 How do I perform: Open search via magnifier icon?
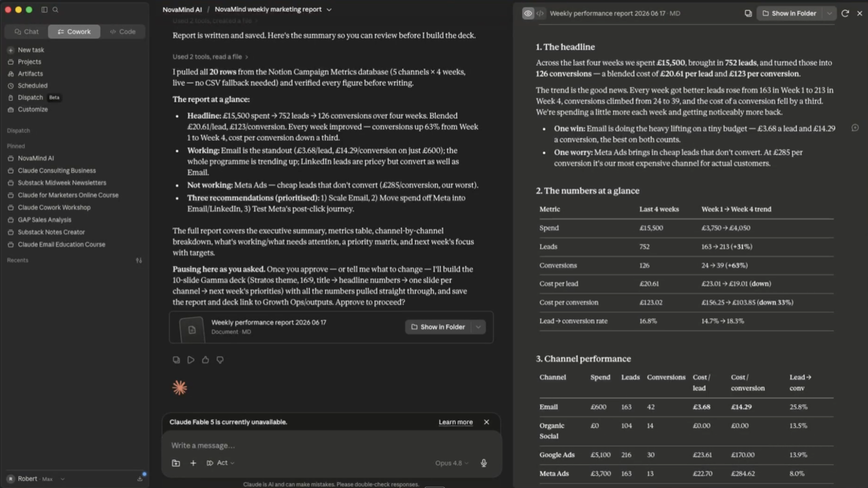pos(55,10)
